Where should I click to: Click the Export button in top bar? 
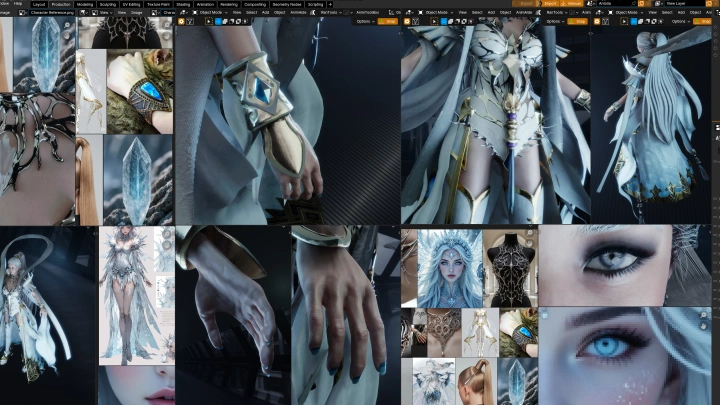tap(526, 4)
